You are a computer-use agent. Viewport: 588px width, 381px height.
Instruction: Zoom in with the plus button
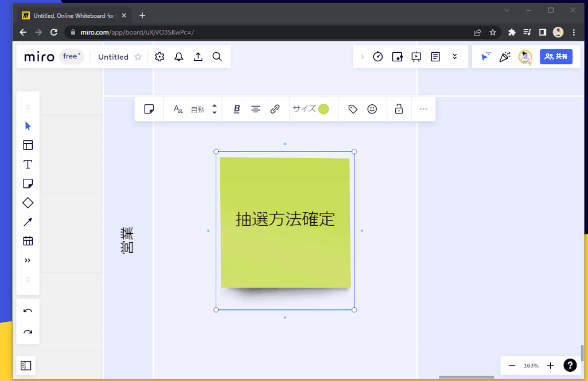pyautogui.click(x=551, y=366)
